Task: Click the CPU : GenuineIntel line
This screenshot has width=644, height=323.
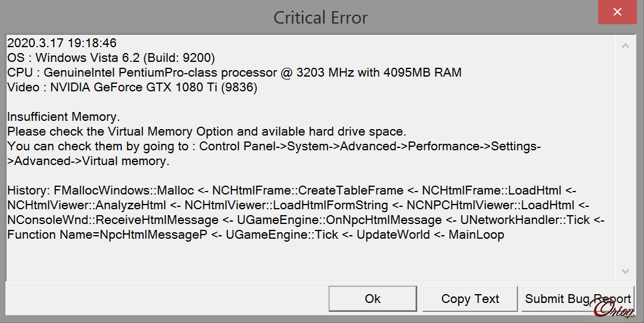Action: [x=235, y=72]
